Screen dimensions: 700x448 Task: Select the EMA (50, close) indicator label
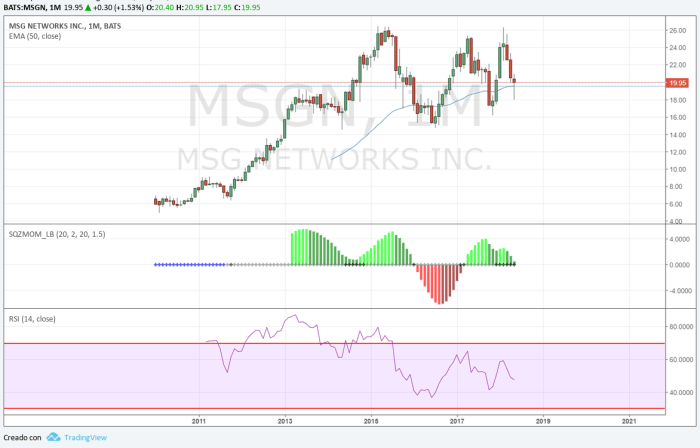point(35,36)
